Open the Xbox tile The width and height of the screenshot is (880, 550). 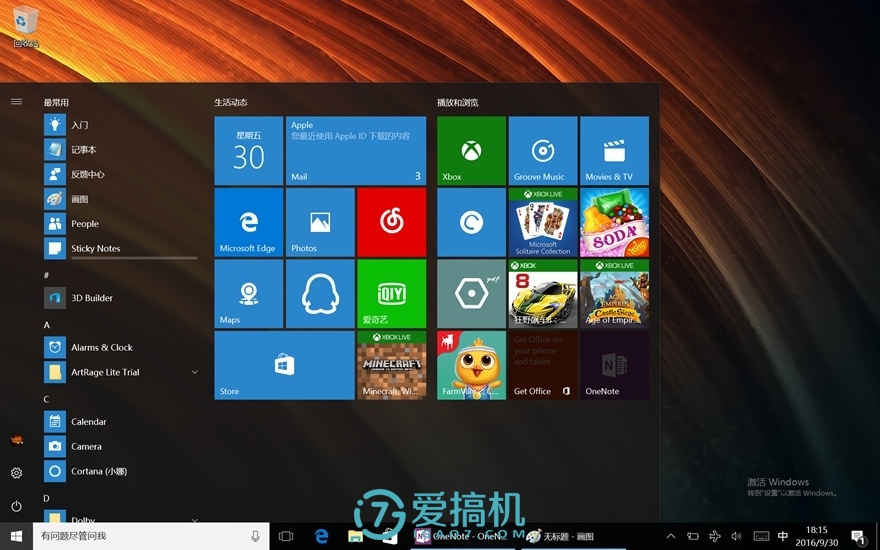pyautogui.click(x=471, y=151)
